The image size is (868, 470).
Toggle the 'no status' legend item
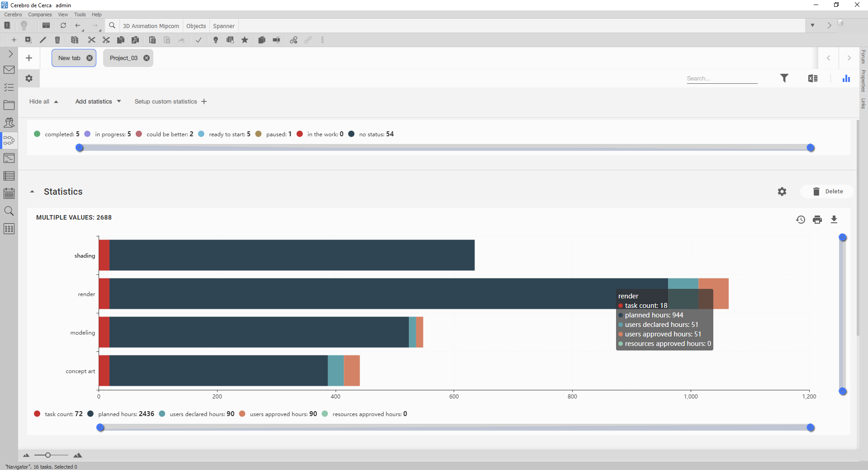point(371,134)
